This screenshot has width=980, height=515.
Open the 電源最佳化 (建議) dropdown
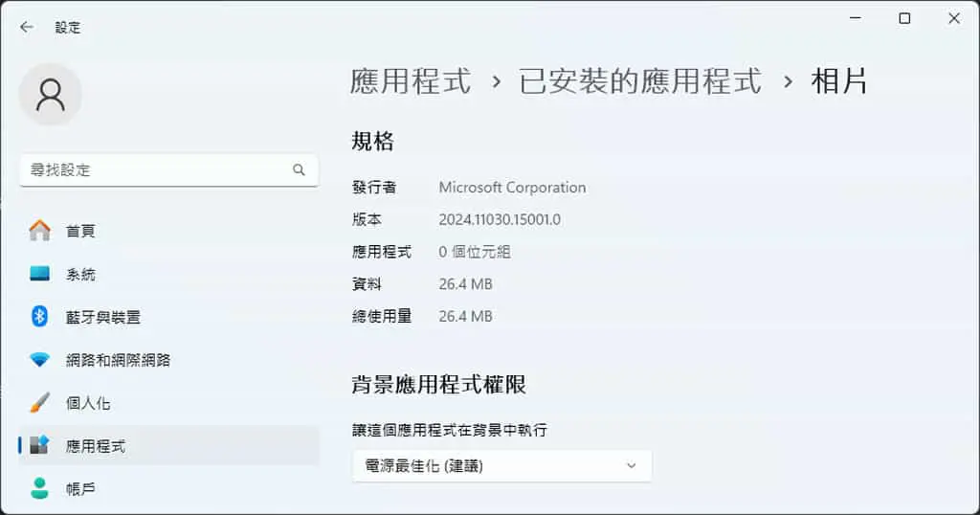tap(501, 465)
